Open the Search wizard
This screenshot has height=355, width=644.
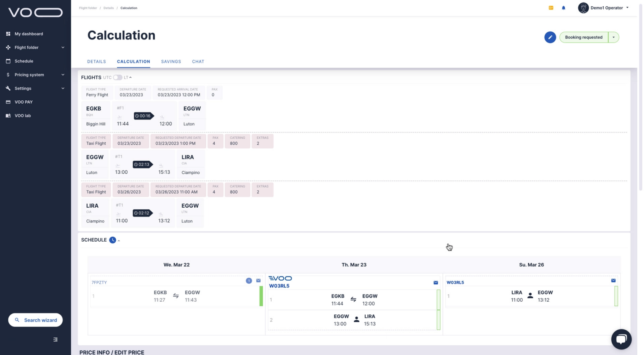point(35,320)
